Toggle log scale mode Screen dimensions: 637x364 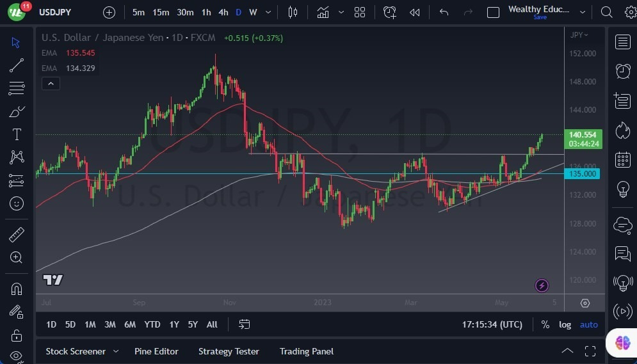pyautogui.click(x=565, y=324)
